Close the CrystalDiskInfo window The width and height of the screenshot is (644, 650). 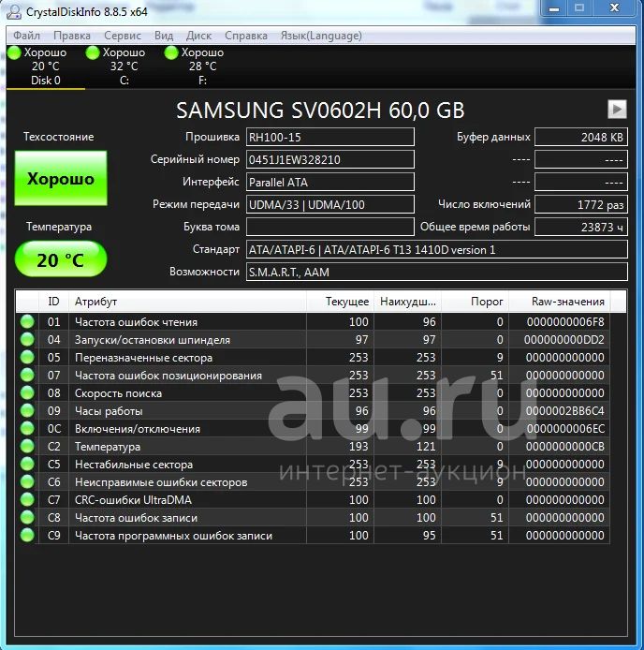(x=615, y=8)
